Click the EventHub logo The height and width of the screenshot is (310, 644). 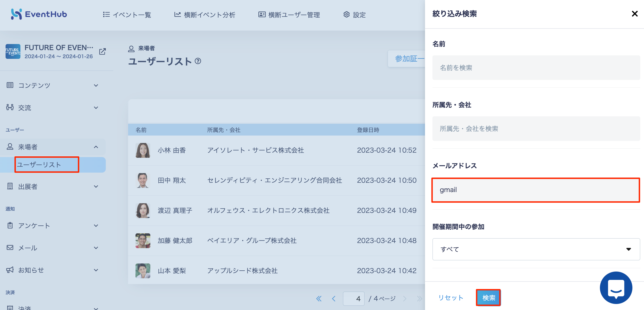(39, 14)
